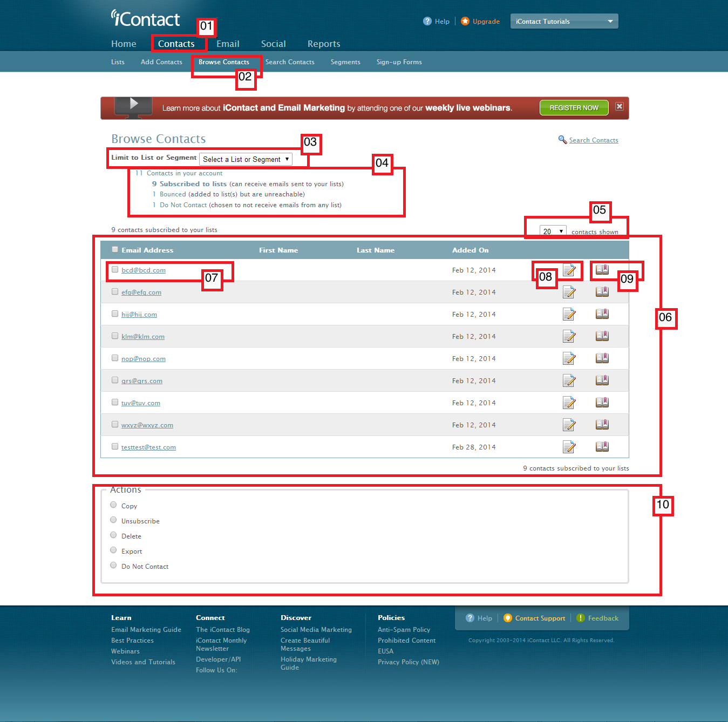Screen dimensions: 728x722
Task: Sort by the Last Name column header
Action: (376, 250)
